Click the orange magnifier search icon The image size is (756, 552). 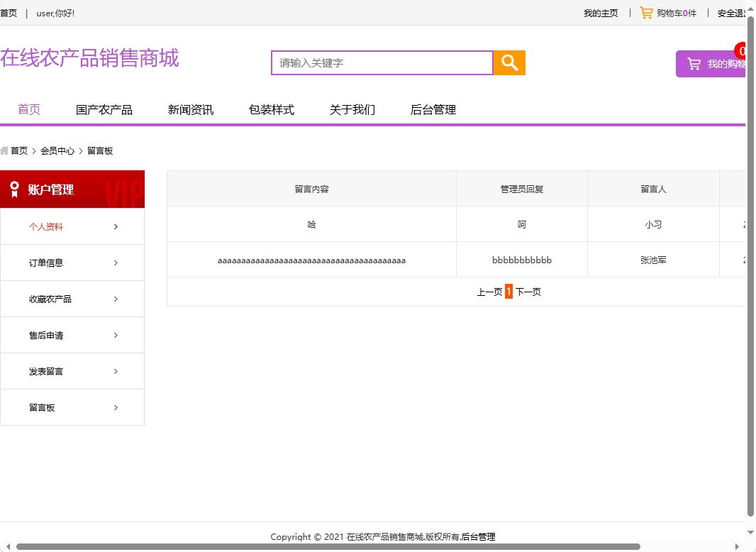click(x=508, y=63)
